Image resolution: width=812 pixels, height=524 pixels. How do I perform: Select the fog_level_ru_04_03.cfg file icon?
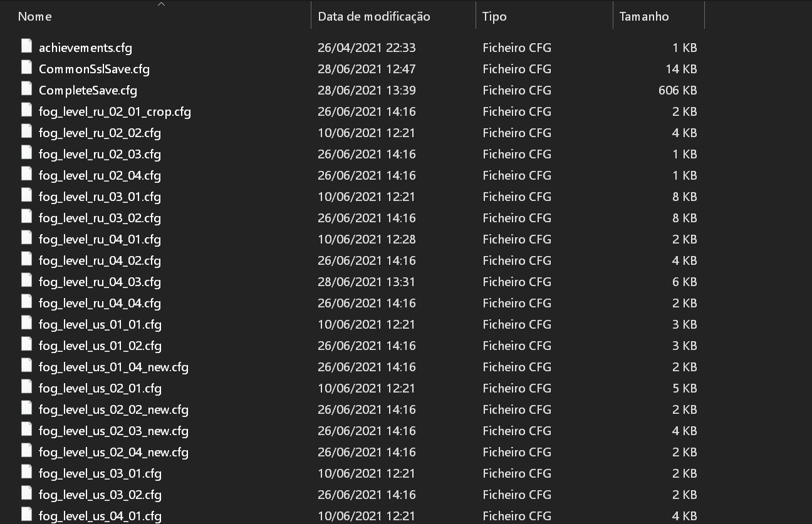(26, 281)
